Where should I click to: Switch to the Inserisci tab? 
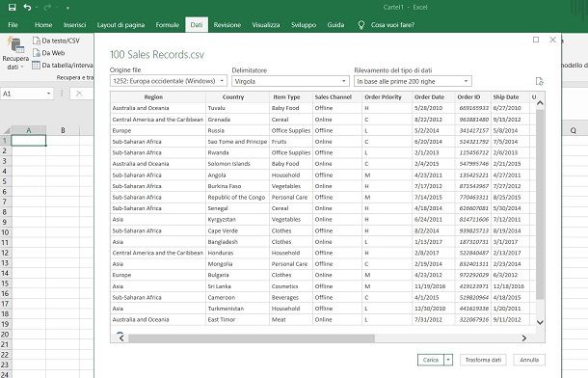pyautogui.click(x=74, y=25)
